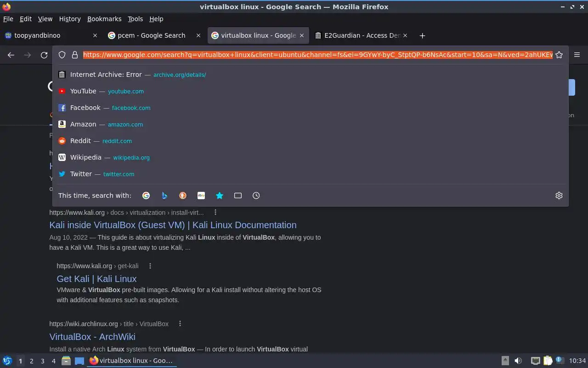Close the E2Guardian tab
This screenshot has width=588, height=368.
[405, 35]
